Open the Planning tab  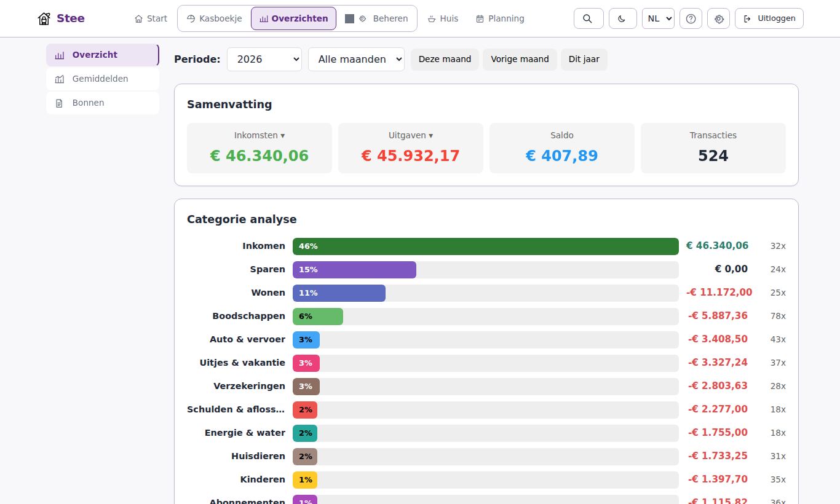pos(500,18)
